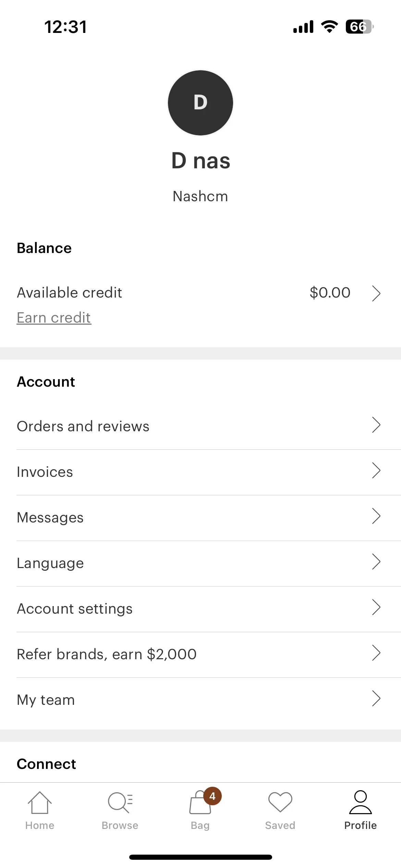Viewport: 401px width, 868px height.
Task: Open Refer brands, earn $2,000
Action: pos(200,654)
